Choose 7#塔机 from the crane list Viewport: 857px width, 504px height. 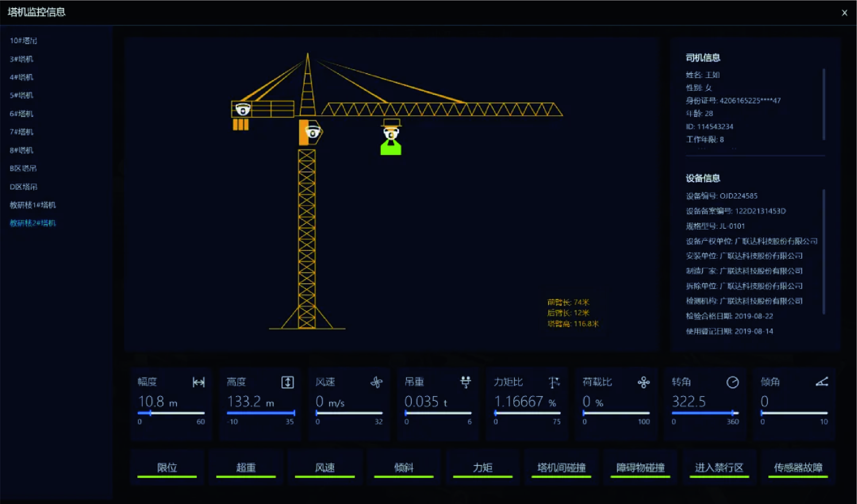(21, 132)
